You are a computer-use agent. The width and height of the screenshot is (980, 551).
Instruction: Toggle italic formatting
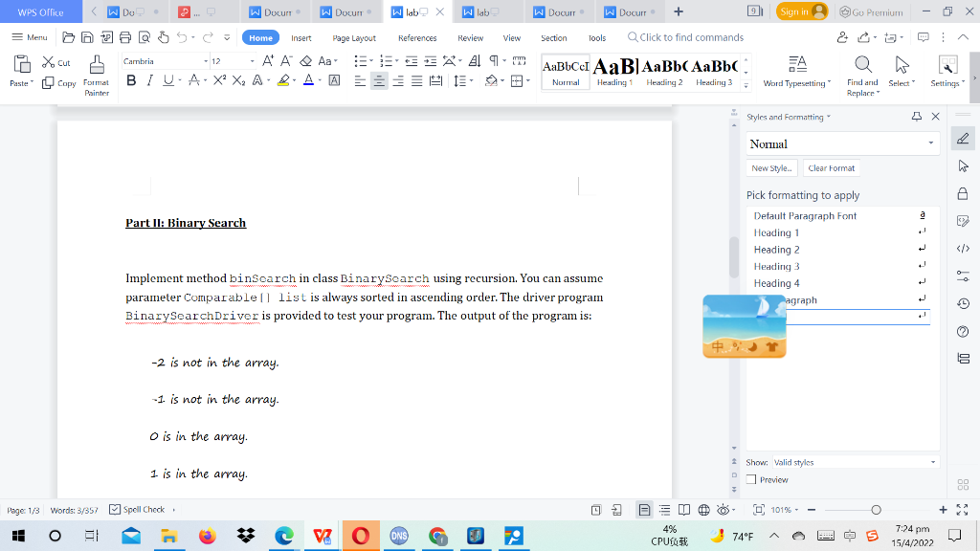[149, 81]
